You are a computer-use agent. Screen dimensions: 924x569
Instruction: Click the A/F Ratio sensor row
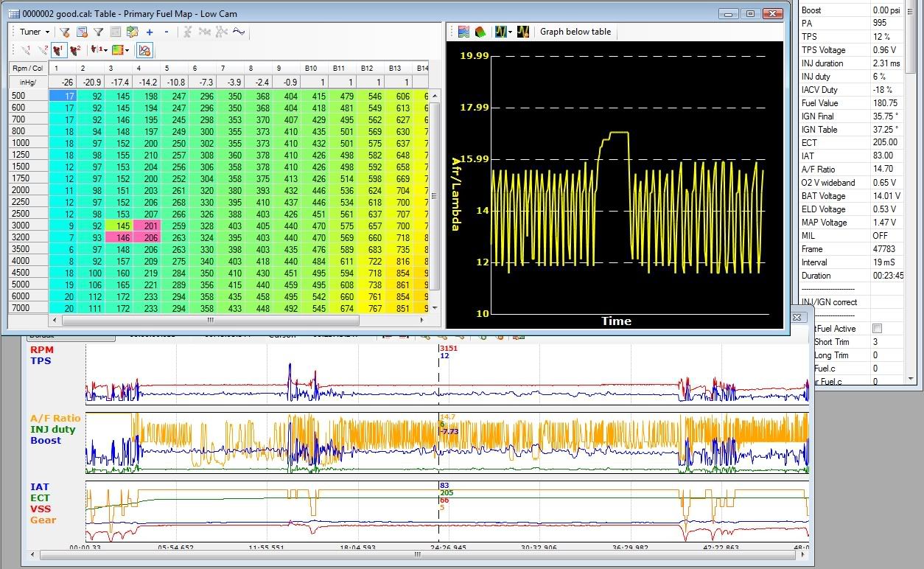coord(850,169)
